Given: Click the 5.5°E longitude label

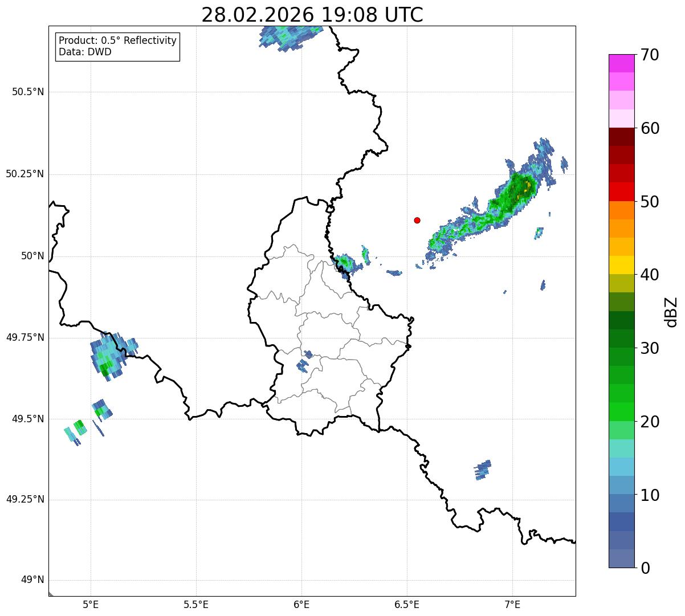Looking at the screenshot, I should [x=196, y=604].
